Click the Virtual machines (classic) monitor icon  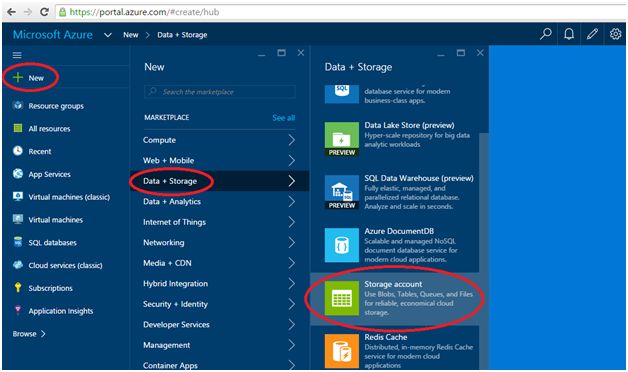click(18, 197)
